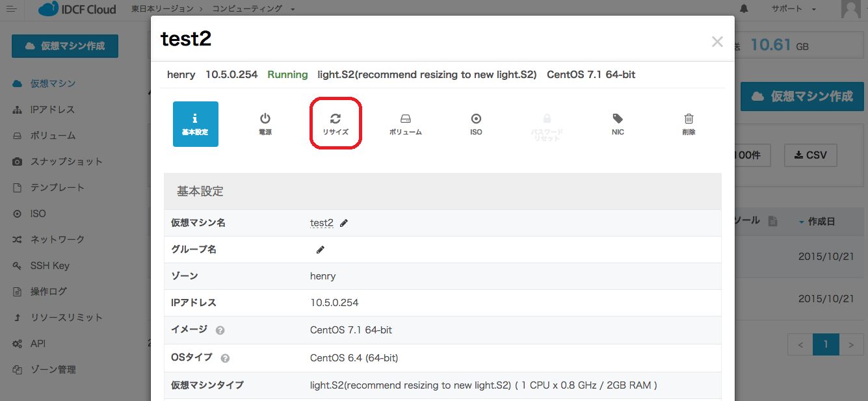Click the pencil icon for グループ名
Image resolution: width=868 pixels, height=401 pixels.
click(x=320, y=250)
